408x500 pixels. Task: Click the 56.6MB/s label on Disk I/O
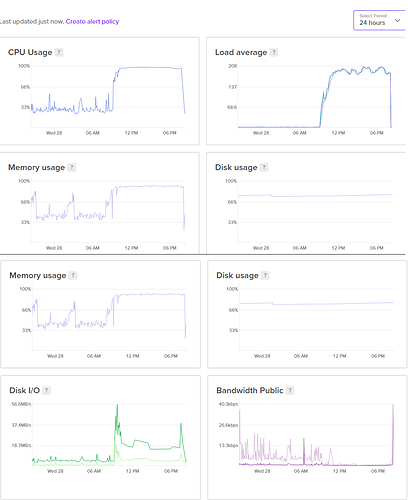coord(21,404)
